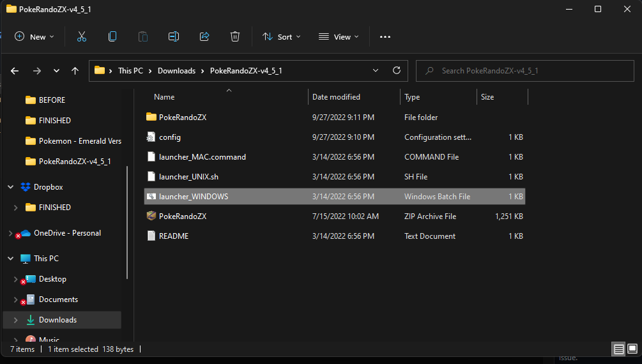Click the Share icon in toolbar

pos(204,37)
